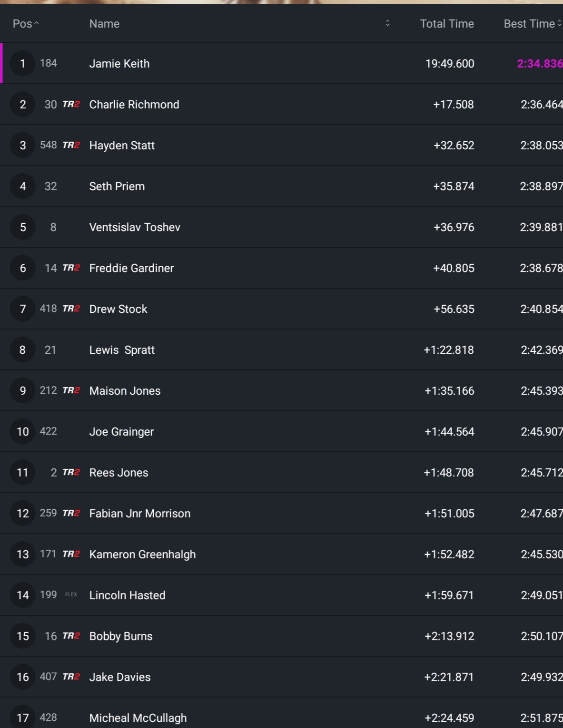Viewport: 563px width, 728px height.
Task: Click the TR2 icon next to Drew Stock
Action: tap(71, 309)
